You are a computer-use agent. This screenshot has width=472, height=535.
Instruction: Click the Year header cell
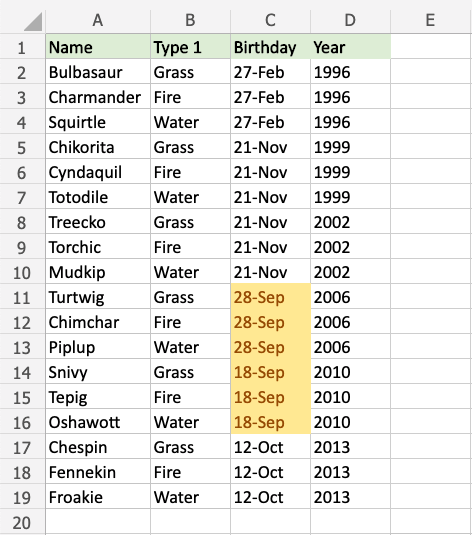coord(351,46)
